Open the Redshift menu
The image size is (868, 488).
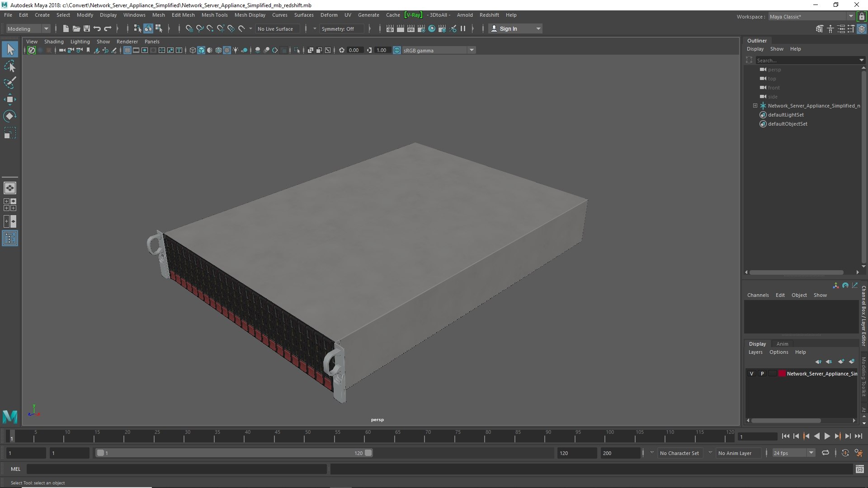coord(489,15)
